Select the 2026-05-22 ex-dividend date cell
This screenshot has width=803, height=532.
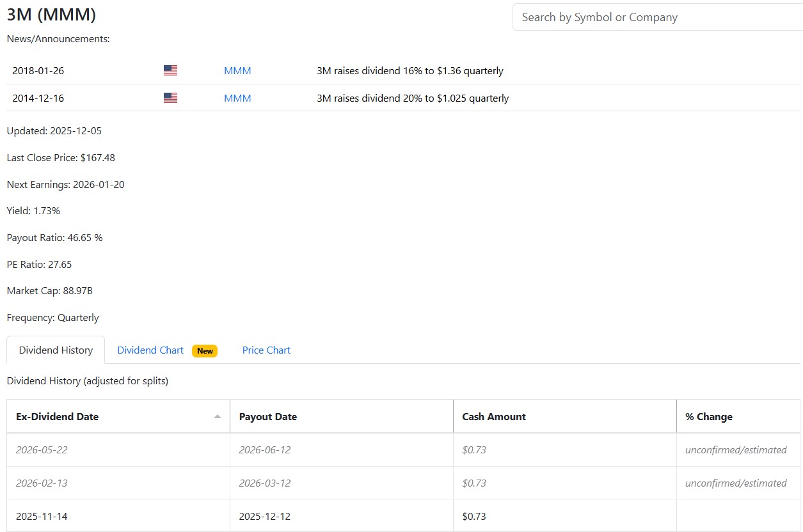point(118,450)
